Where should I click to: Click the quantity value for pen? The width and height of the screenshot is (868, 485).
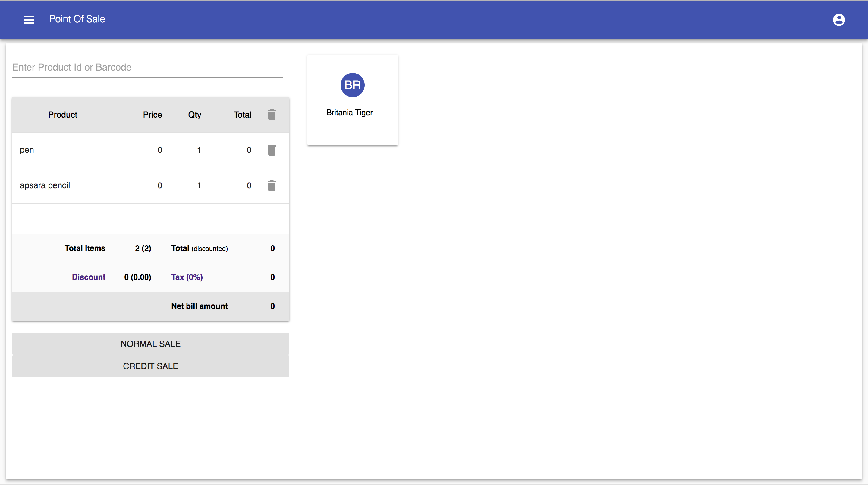[x=199, y=150]
